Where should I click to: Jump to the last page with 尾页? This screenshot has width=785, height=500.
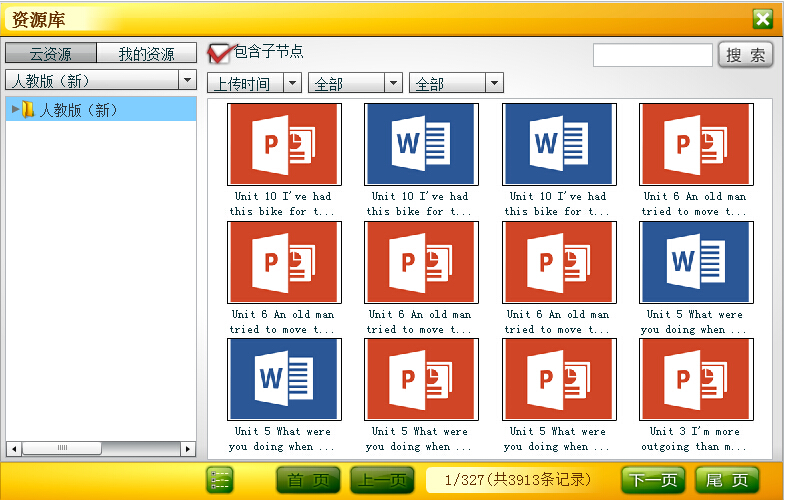pyautogui.click(x=727, y=481)
